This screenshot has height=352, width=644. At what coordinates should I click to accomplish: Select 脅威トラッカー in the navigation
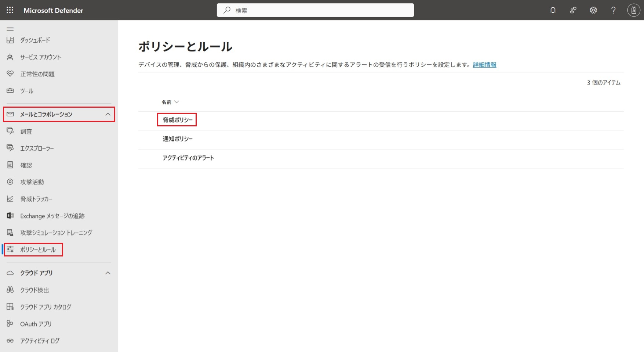coord(36,199)
